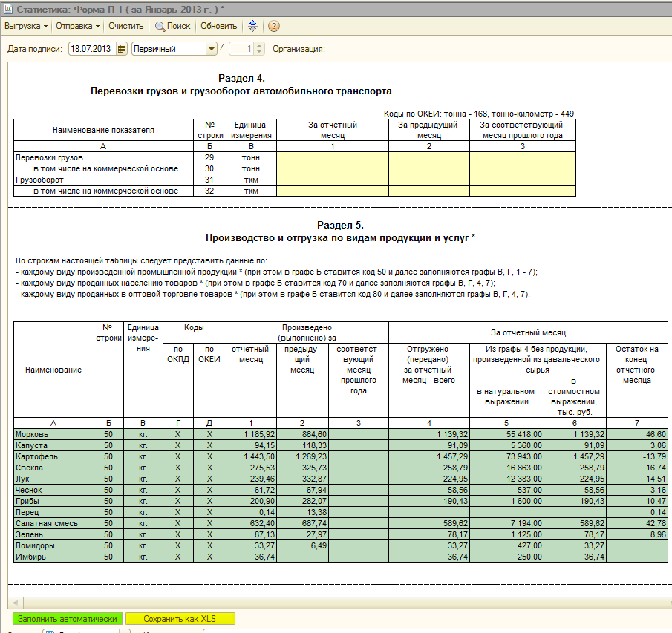Select the Салатная смесь product name cell
This screenshot has height=633, width=672.
click(x=54, y=523)
